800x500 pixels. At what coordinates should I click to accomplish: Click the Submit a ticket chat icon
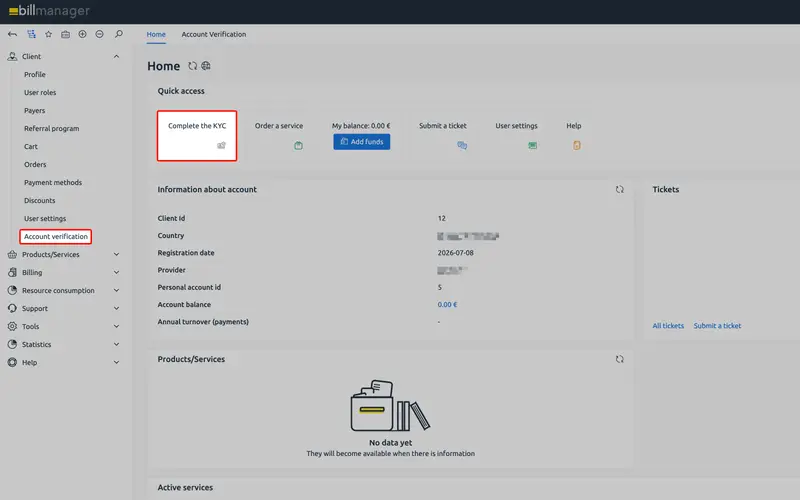[x=462, y=145]
